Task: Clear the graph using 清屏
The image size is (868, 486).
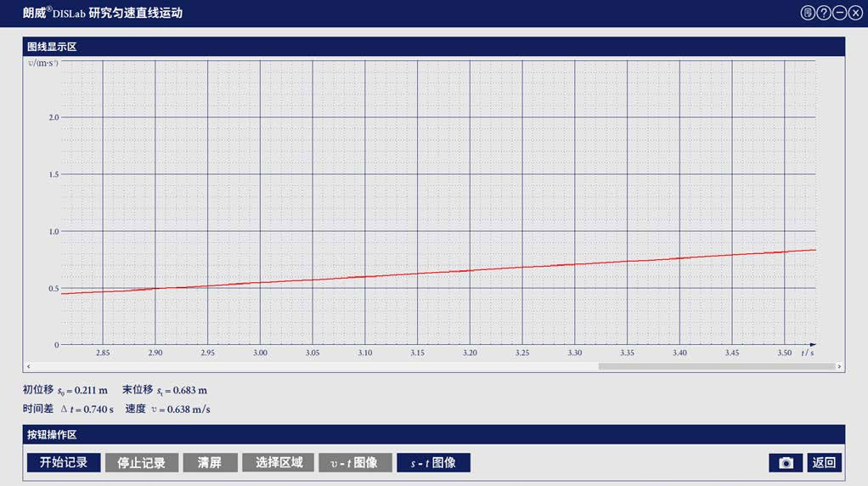Action: pos(209,463)
